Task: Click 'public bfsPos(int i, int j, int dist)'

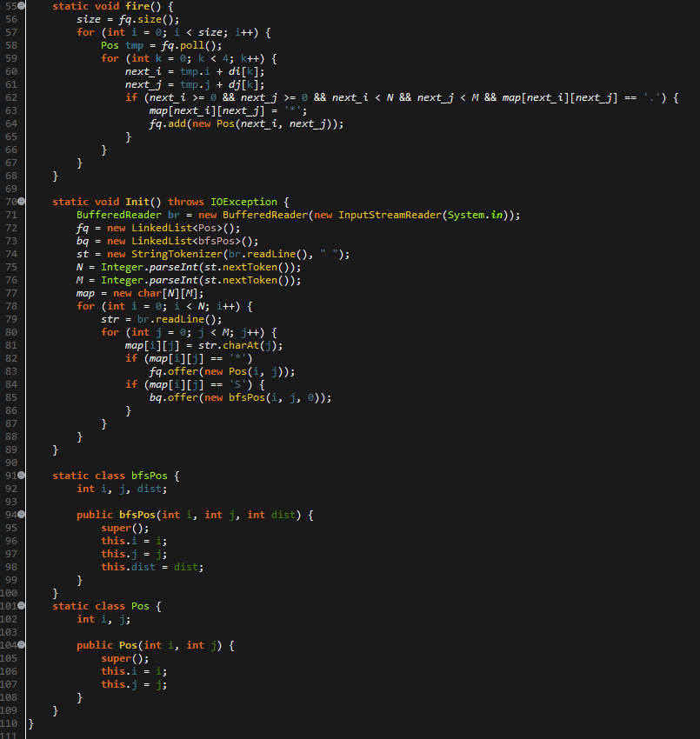Action: 189,515
